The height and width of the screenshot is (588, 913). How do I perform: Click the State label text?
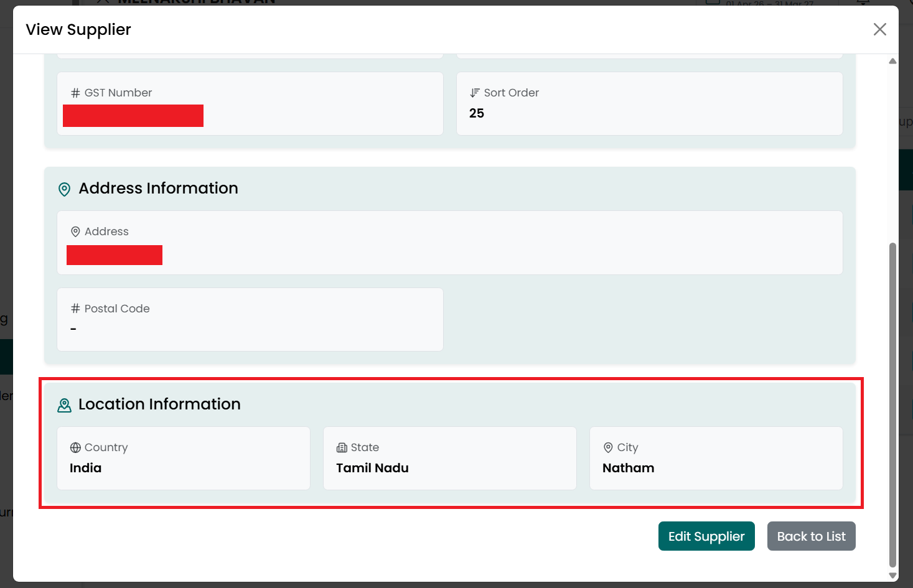click(x=365, y=447)
